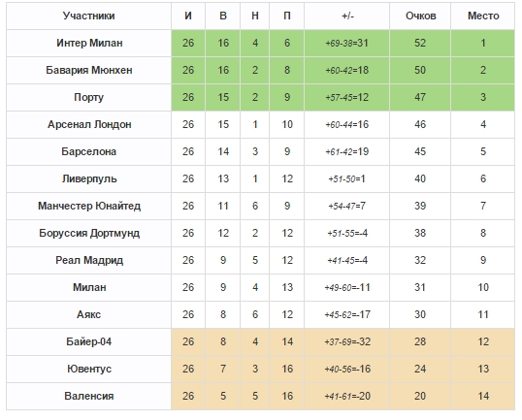This screenshot has width=522, height=420.
Task: Click the Порту team cell
Action: click(89, 97)
